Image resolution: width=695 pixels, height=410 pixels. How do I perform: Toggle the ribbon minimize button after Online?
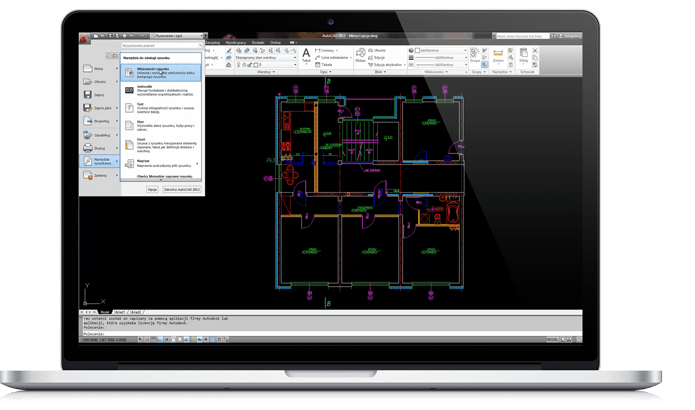(293, 43)
